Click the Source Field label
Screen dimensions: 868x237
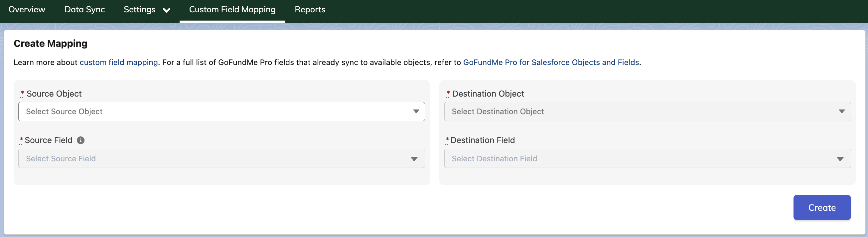(x=49, y=140)
